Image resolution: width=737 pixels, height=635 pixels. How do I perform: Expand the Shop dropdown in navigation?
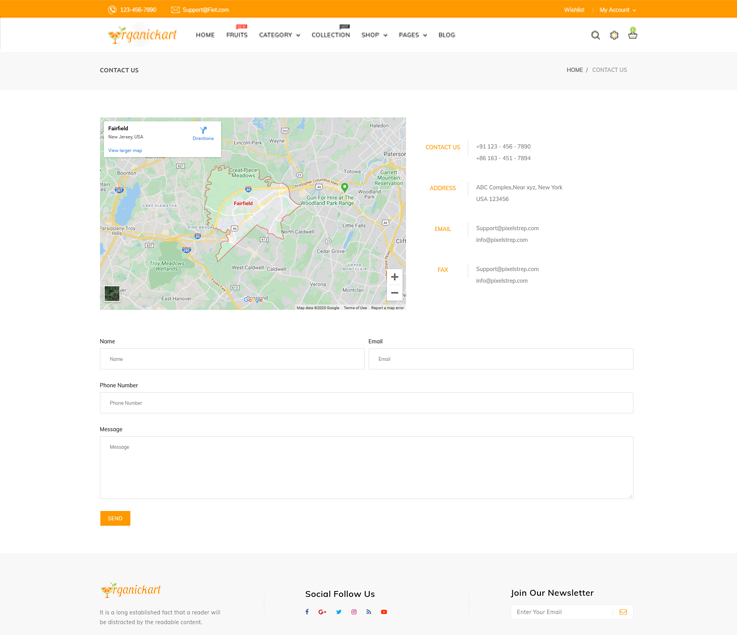tap(373, 35)
